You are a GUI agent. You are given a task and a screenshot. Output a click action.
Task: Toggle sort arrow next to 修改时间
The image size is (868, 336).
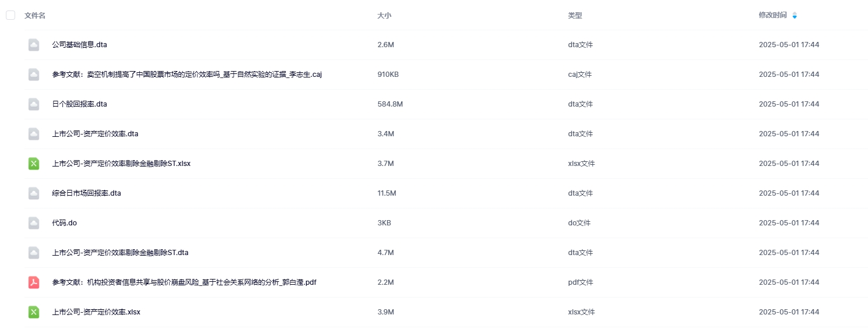pyautogui.click(x=795, y=15)
